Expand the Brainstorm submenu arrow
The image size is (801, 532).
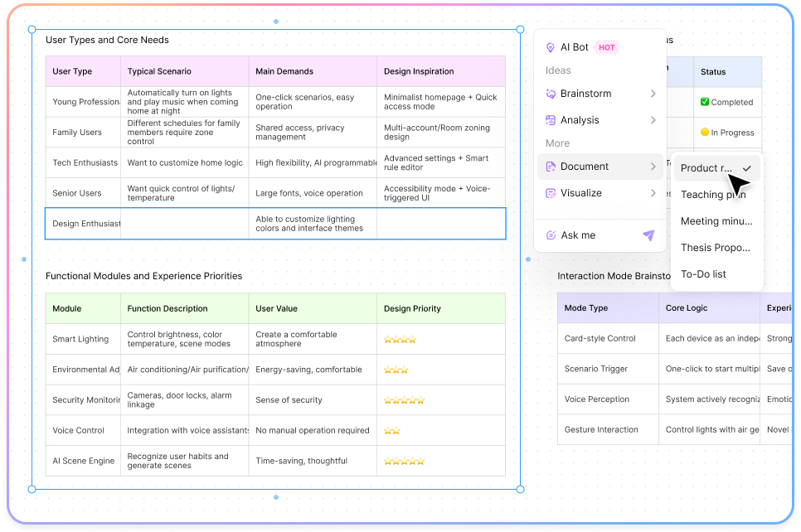653,94
